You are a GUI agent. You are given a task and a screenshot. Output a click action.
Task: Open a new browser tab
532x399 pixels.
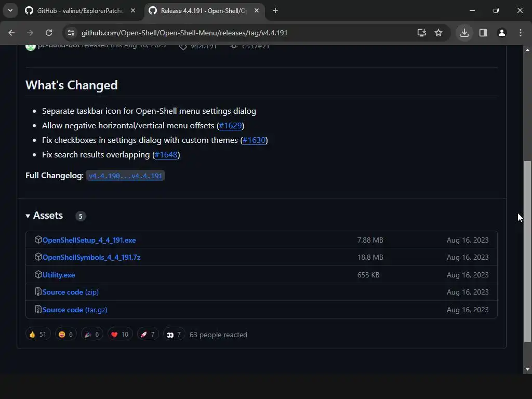(275, 10)
